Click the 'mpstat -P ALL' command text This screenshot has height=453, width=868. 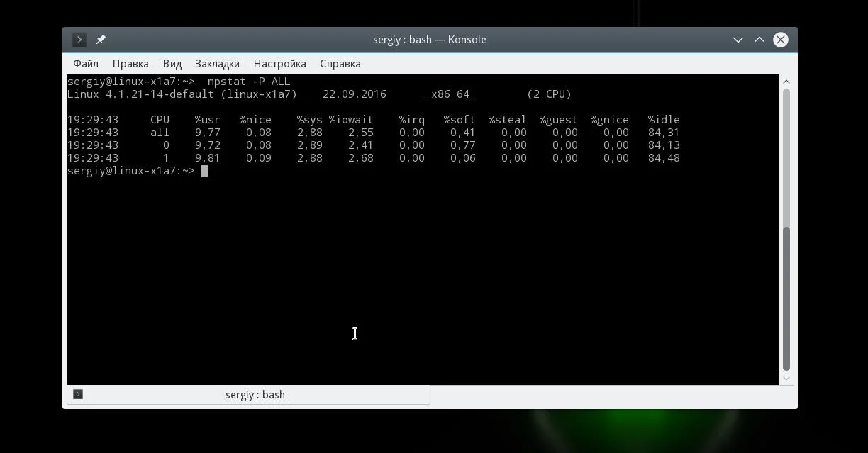point(249,82)
